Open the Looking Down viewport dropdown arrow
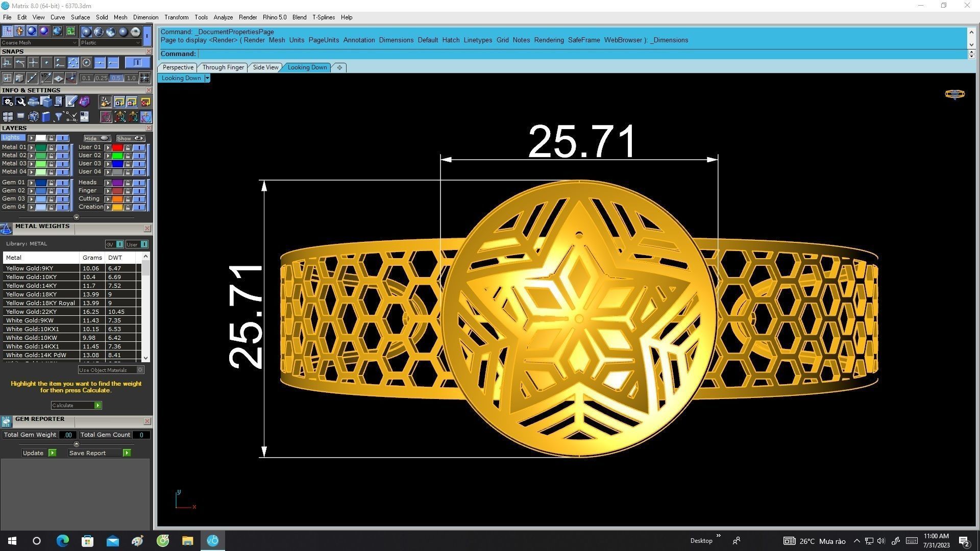 click(x=207, y=78)
